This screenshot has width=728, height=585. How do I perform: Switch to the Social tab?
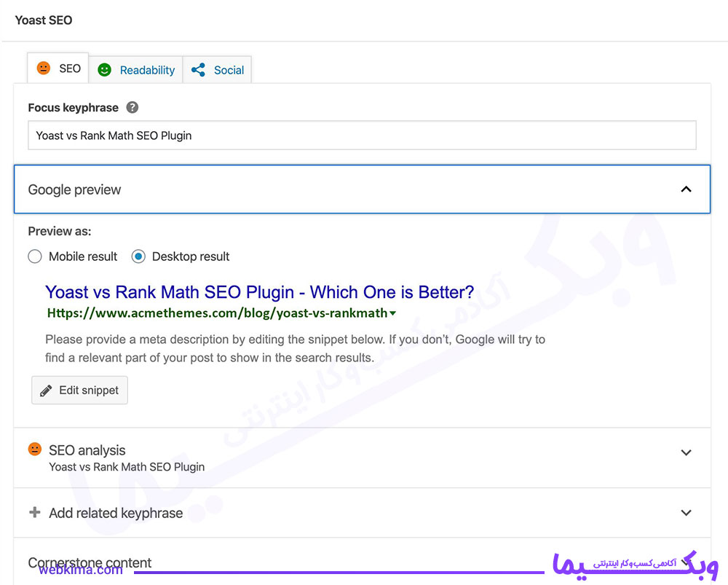pyautogui.click(x=217, y=70)
